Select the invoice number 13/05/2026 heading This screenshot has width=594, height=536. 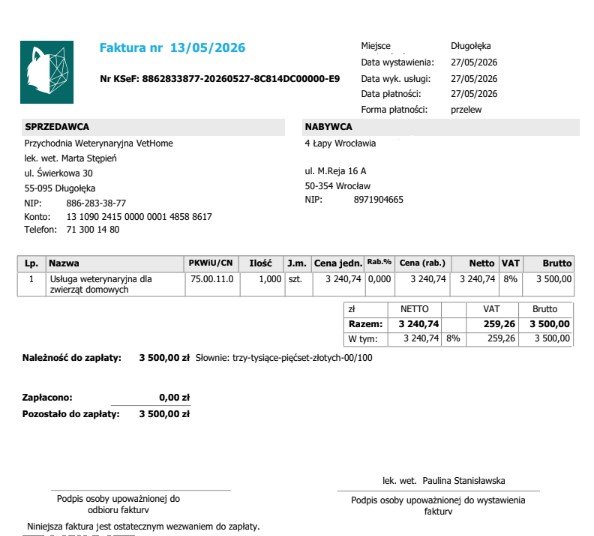pyautogui.click(x=172, y=48)
